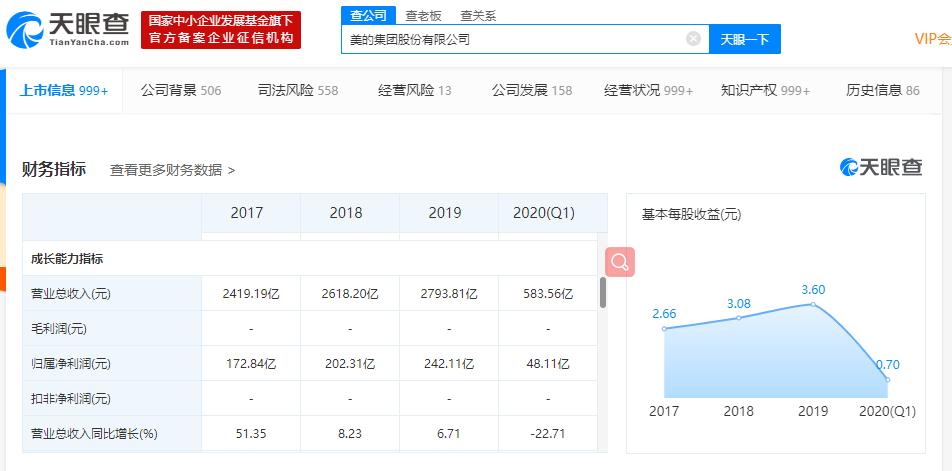Click the company name search input field
This screenshot has height=471, width=952.
525,39
